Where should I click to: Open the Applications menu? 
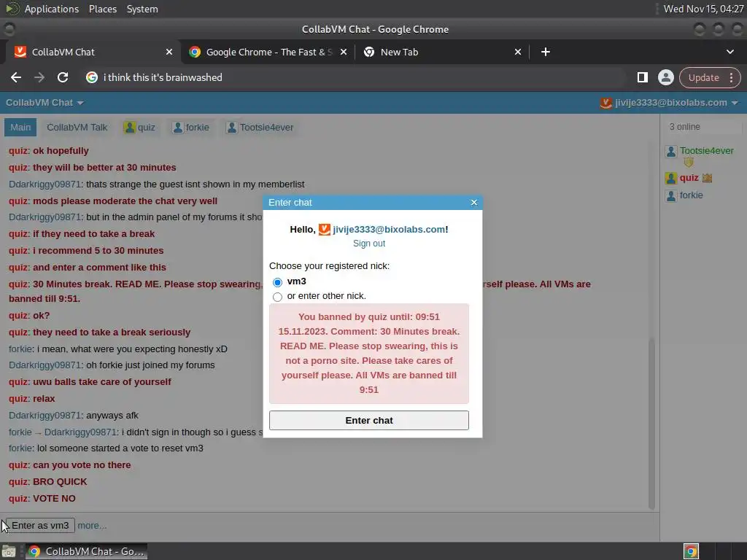tap(52, 9)
